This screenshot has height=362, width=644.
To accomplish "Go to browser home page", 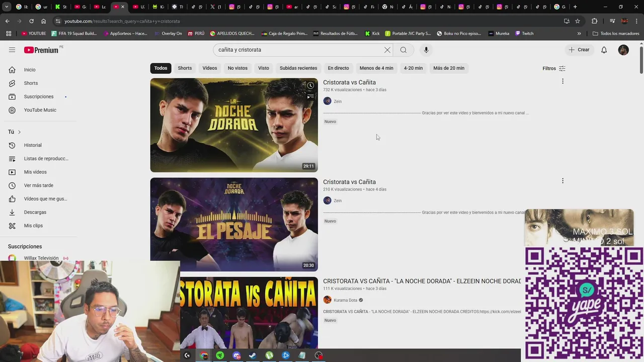I will tap(43, 21).
